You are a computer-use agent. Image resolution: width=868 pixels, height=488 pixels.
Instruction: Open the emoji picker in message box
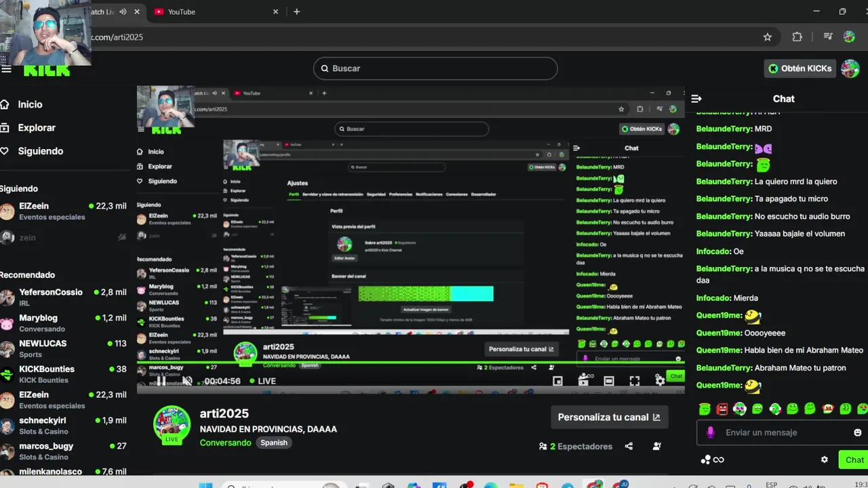(x=858, y=432)
